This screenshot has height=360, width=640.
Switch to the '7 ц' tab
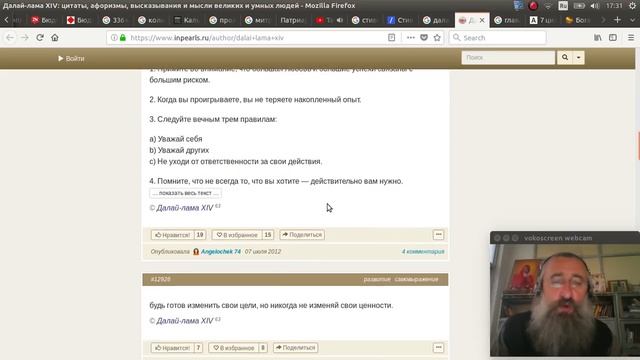click(542, 20)
